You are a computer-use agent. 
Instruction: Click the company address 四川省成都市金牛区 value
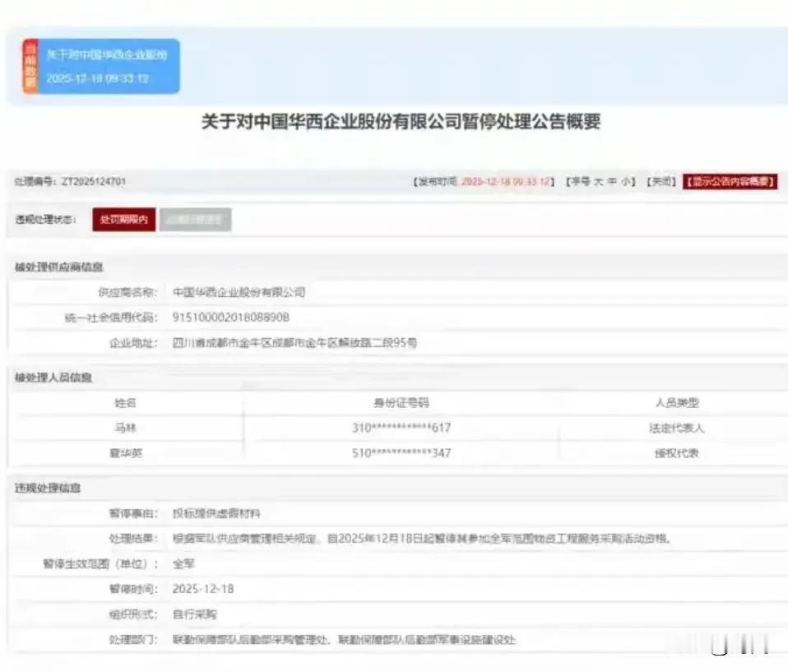(294, 343)
